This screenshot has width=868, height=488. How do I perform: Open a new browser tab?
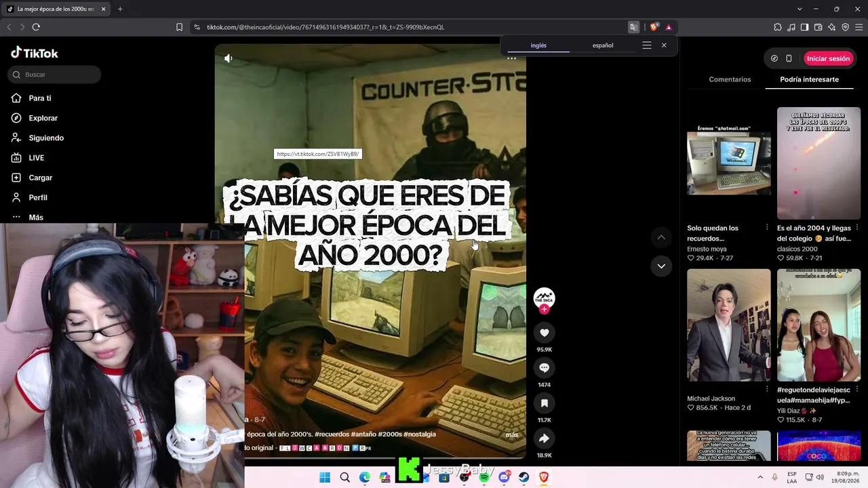pos(120,9)
